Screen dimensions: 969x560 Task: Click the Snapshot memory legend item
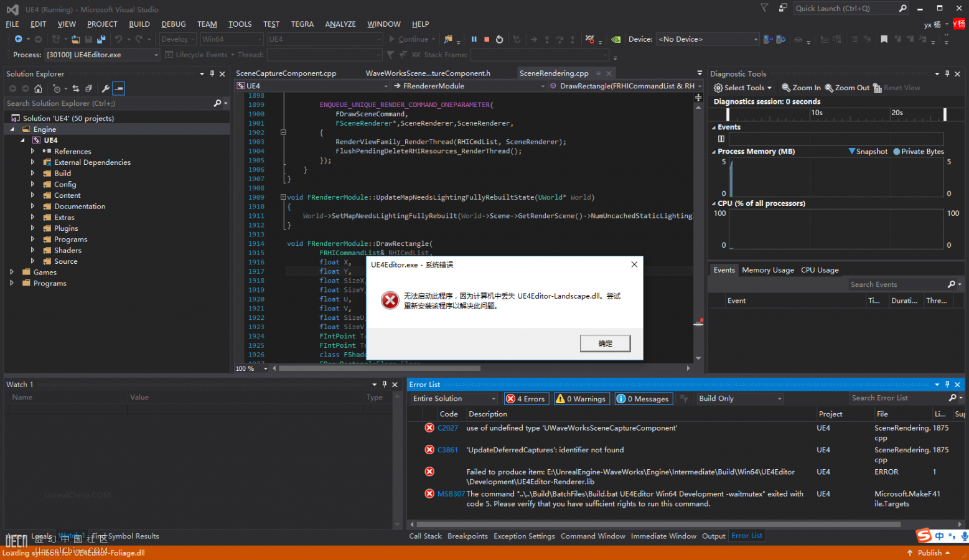point(868,152)
